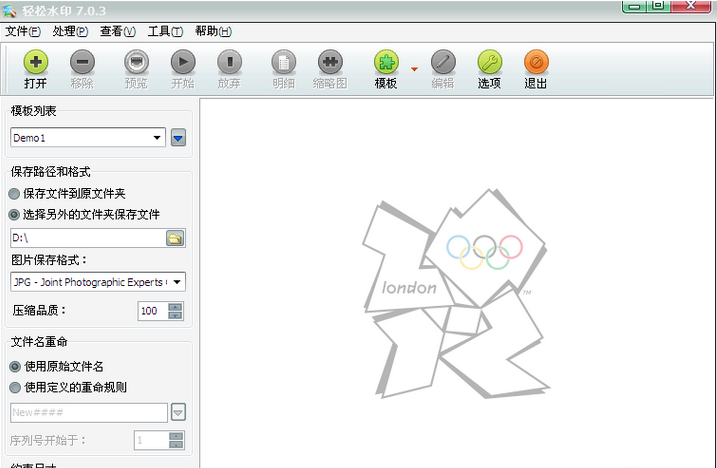Select 使用定义的重命名规则 radio button
The image size is (717, 468).
(15, 387)
